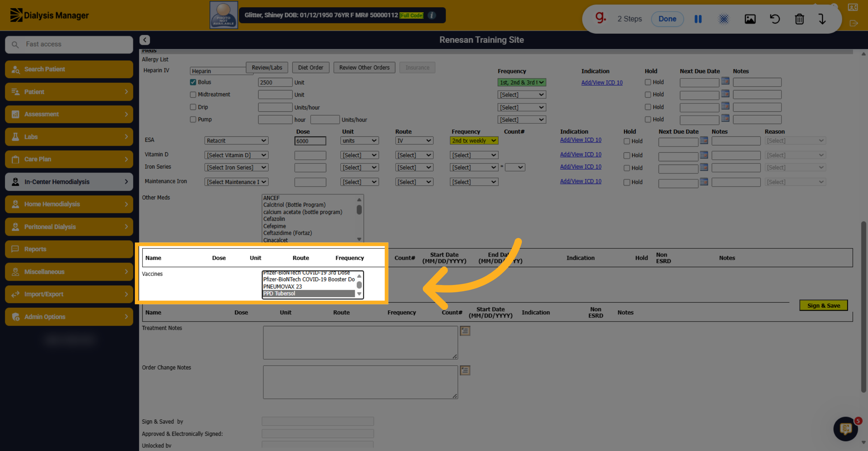Click the blur tool icon
Viewport: 868px width, 451px height.
(x=724, y=19)
